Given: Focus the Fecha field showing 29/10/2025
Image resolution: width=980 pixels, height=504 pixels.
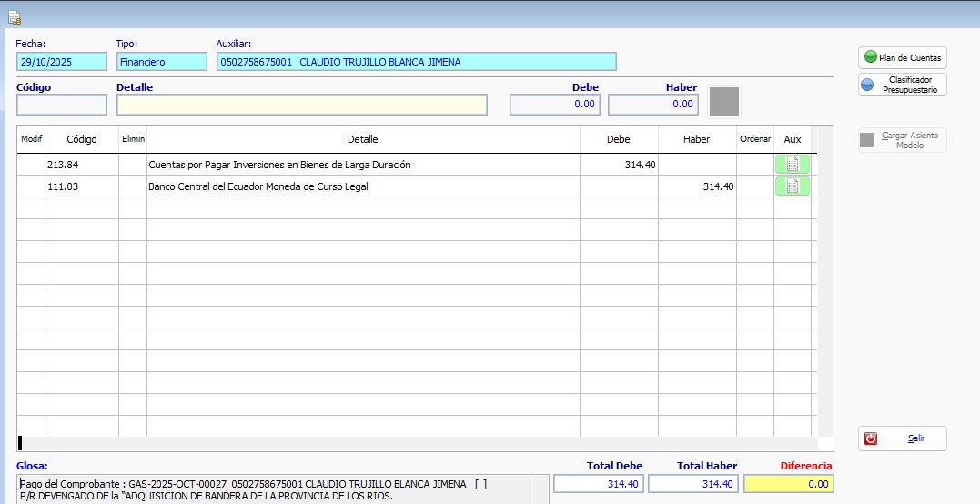Looking at the screenshot, I should [x=62, y=62].
